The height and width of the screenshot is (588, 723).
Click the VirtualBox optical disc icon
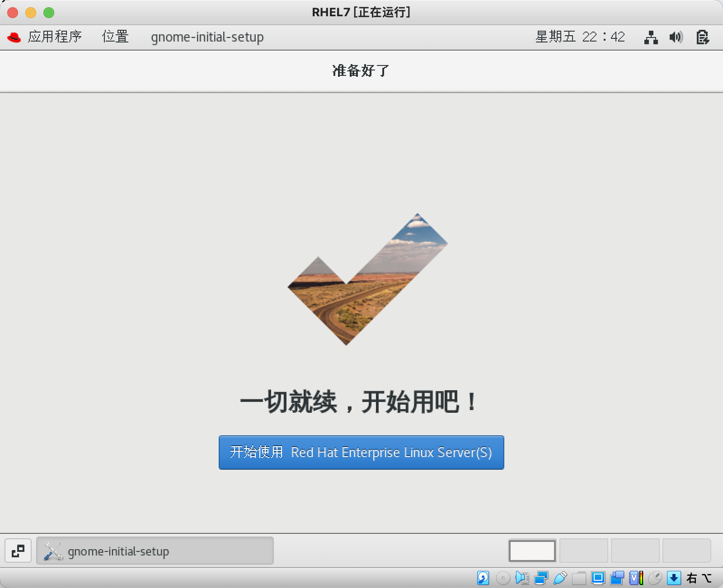(503, 578)
